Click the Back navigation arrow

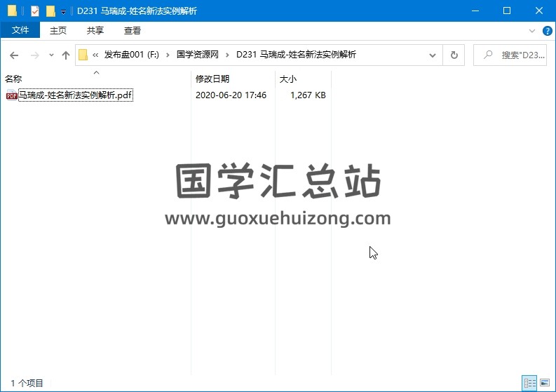click(14, 55)
